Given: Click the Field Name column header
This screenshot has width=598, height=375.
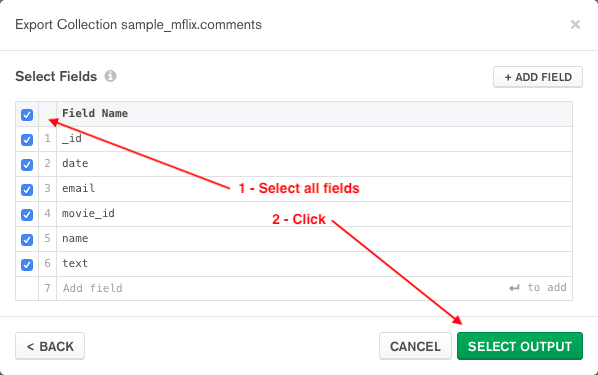Looking at the screenshot, I should click(x=95, y=113).
